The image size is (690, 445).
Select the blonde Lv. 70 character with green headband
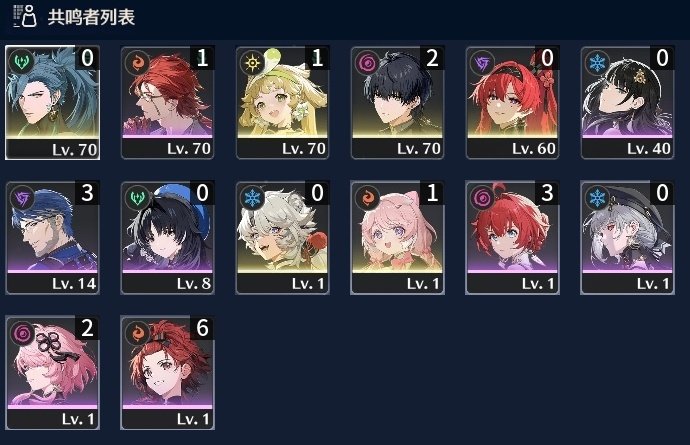click(283, 103)
